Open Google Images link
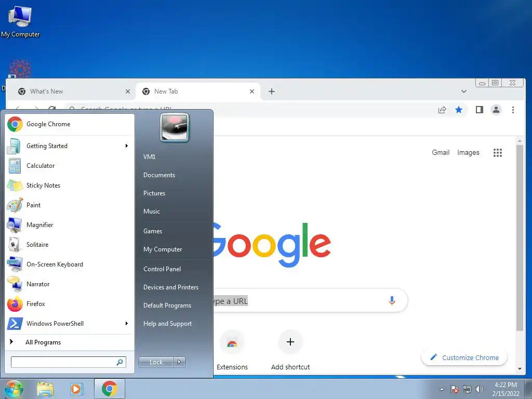 468,153
